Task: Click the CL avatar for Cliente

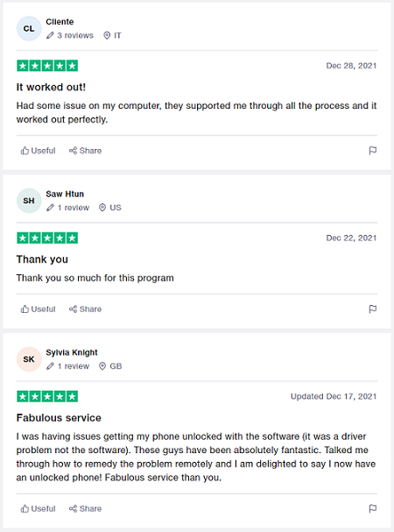Action: tap(29, 29)
